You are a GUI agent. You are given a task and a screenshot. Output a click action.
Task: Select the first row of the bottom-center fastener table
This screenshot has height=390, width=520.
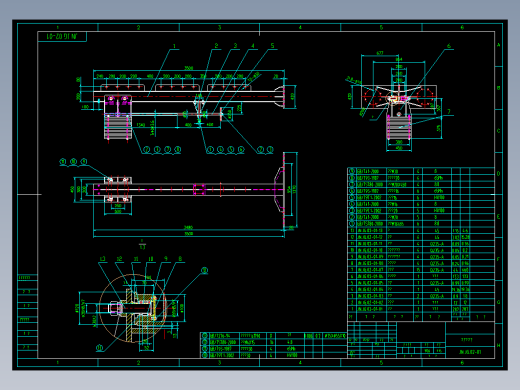point(273,336)
